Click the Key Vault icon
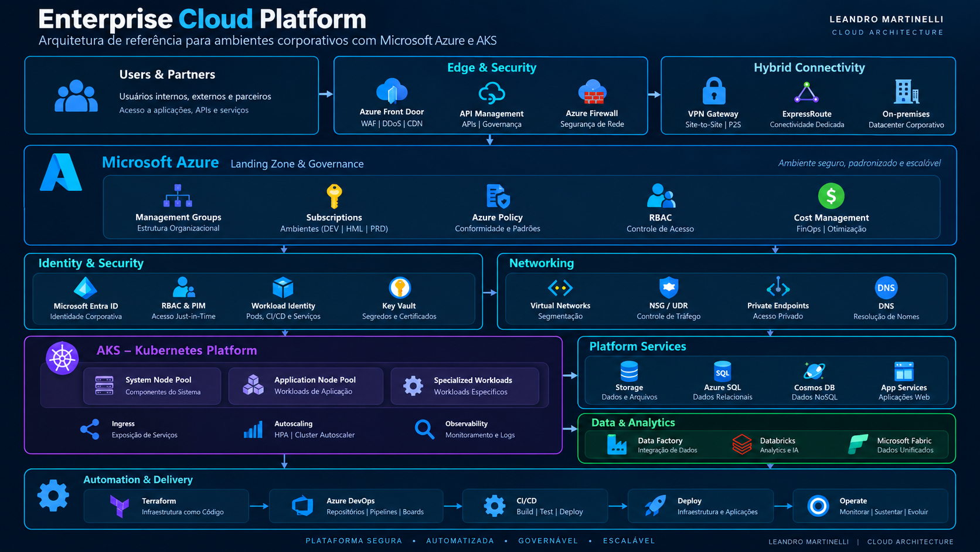Screen dimensions: 980x552 [x=400, y=287]
